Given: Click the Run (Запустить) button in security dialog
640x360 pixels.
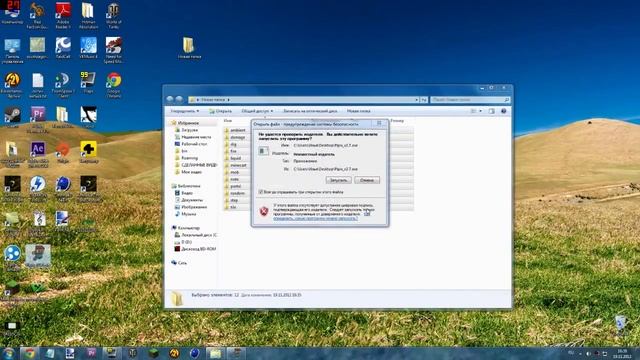Looking at the screenshot, I should pyautogui.click(x=338, y=180).
